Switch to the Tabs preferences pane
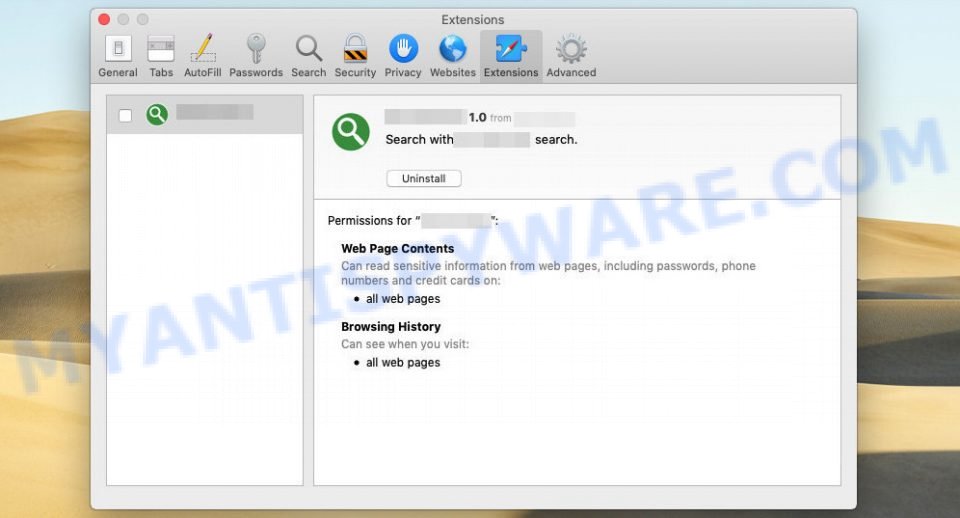The image size is (960, 518). pyautogui.click(x=161, y=56)
